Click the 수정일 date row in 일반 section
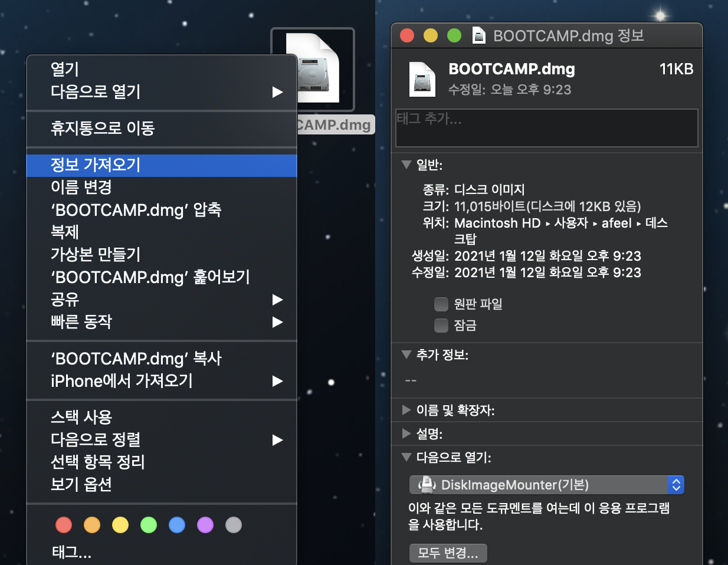The height and width of the screenshot is (565, 728). click(x=526, y=272)
